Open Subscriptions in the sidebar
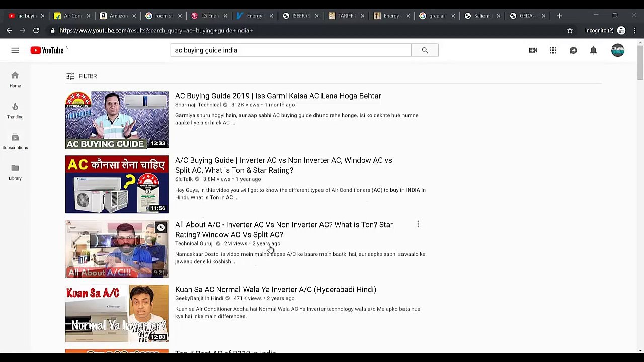The height and width of the screenshot is (362, 644). coord(15,141)
